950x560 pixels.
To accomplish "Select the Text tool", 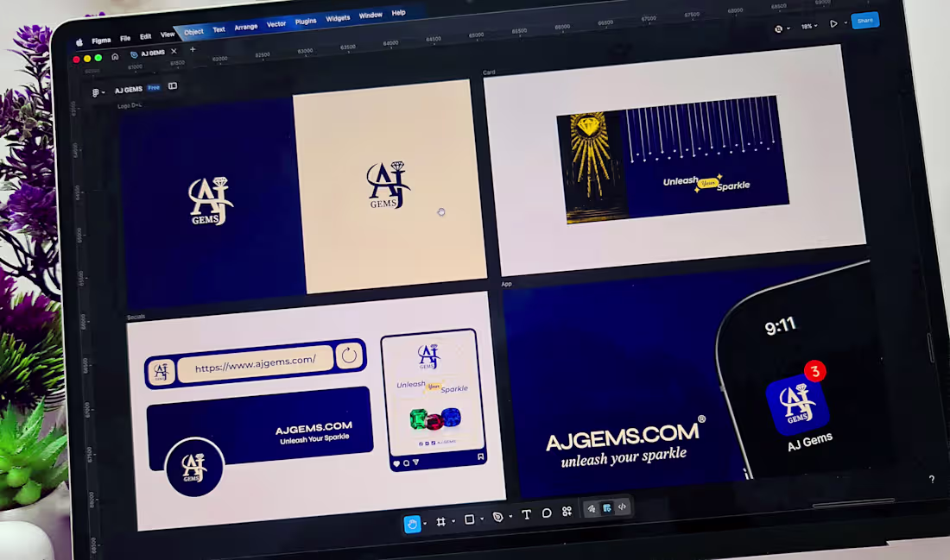I will click(x=526, y=514).
